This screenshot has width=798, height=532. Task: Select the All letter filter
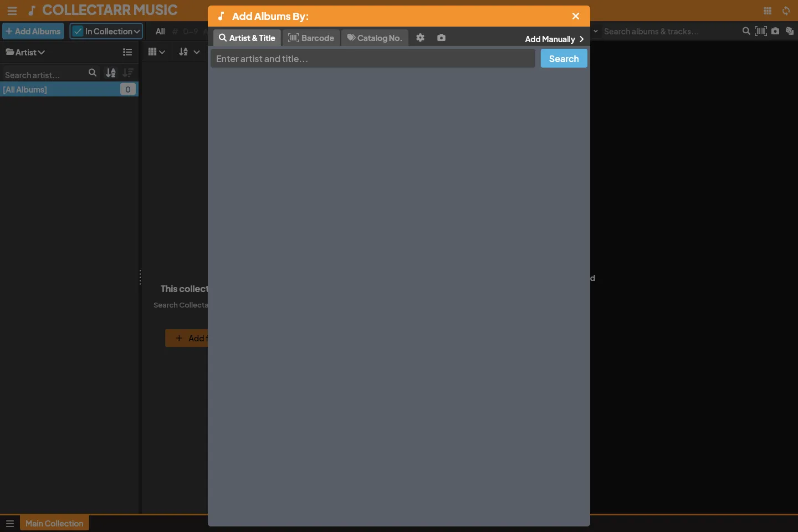coord(160,32)
